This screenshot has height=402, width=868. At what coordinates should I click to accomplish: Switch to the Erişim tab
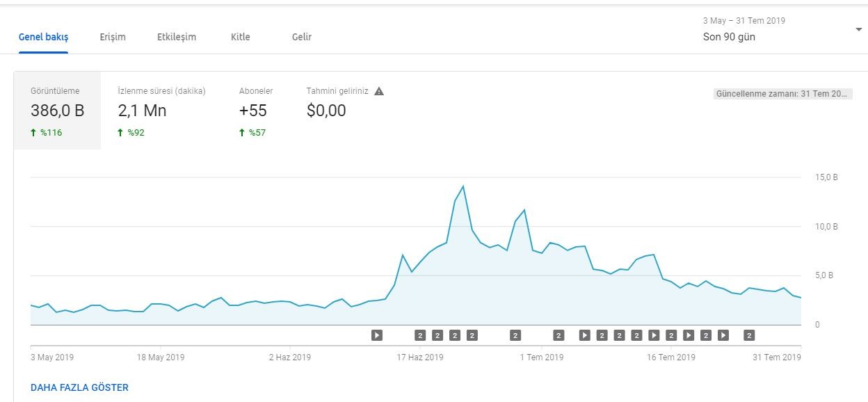(x=113, y=37)
